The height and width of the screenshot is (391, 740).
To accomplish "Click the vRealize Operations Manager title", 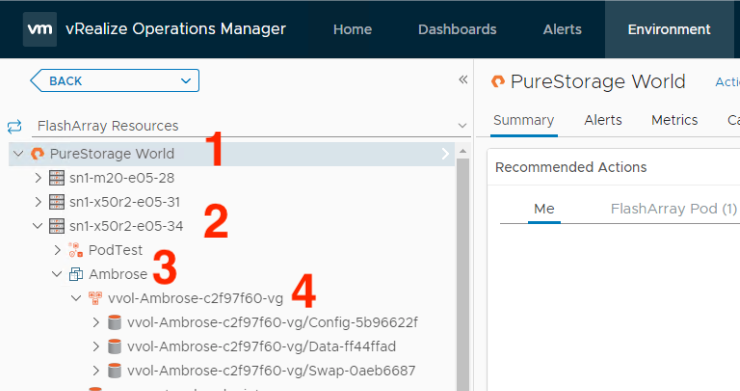I will (x=176, y=29).
